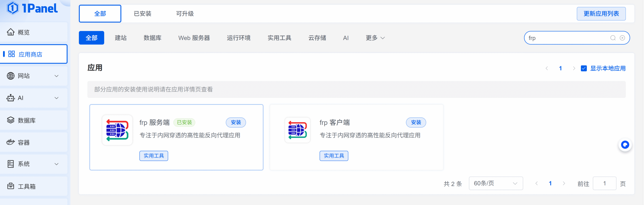Install frp 服务端 via 安装 button

point(236,122)
